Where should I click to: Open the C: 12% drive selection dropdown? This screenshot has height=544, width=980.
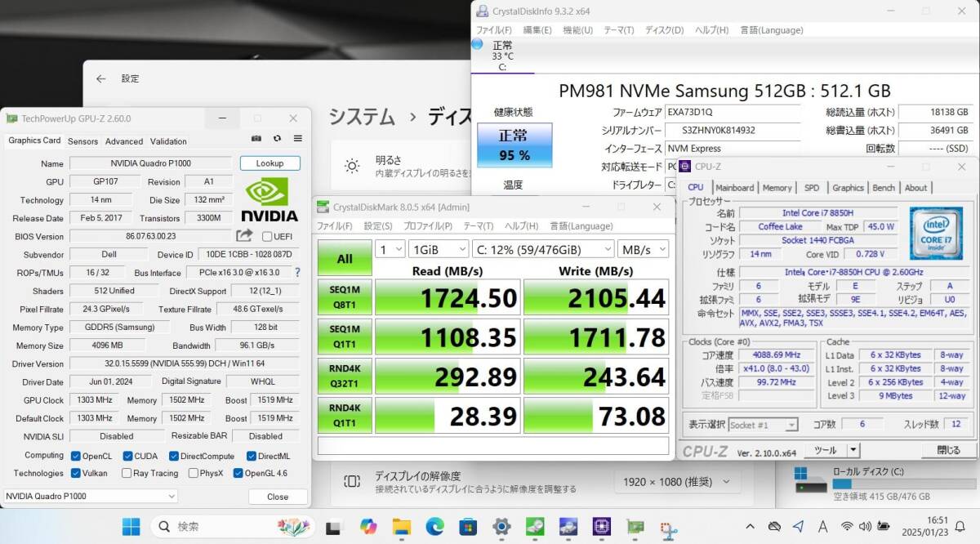542,249
